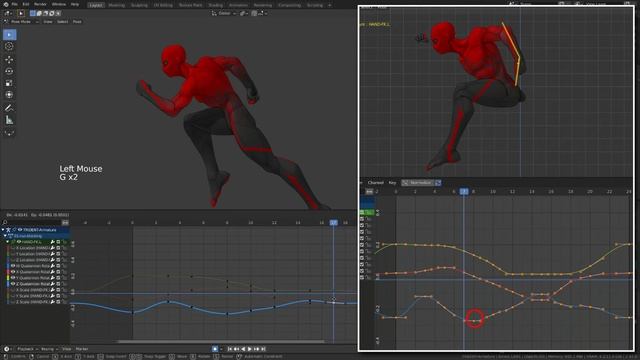Viewport: 640px width, 360px height.
Task: Open the Window menu
Action: pyautogui.click(x=59, y=4)
